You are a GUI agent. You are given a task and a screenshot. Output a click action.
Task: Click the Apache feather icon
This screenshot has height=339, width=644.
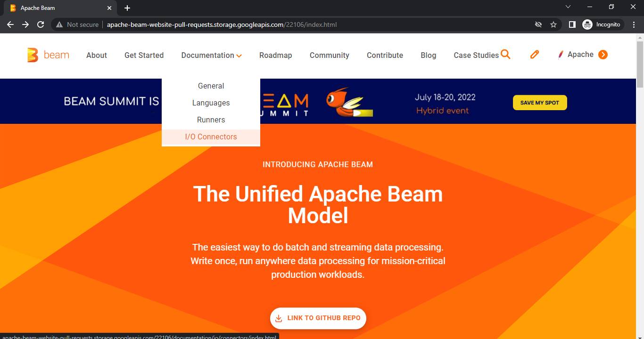point(561,54)
